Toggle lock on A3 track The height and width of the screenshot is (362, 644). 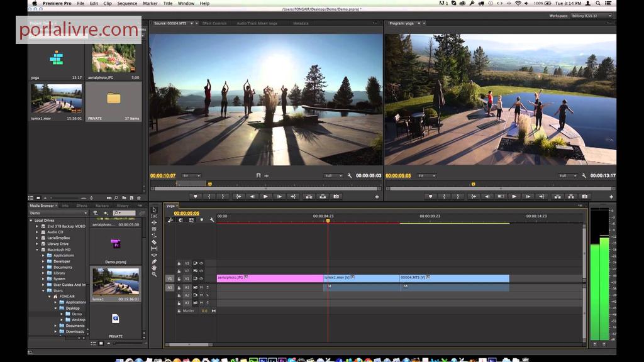pos(179,304)
